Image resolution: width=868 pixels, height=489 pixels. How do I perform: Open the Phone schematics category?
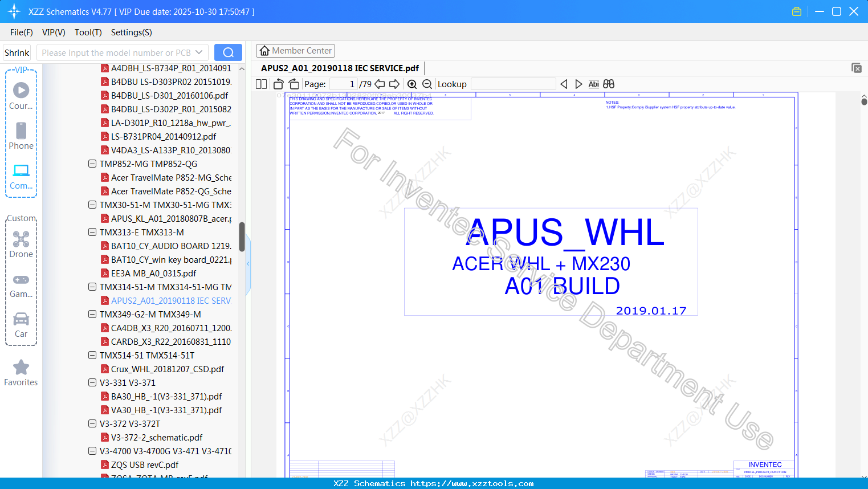21,136
